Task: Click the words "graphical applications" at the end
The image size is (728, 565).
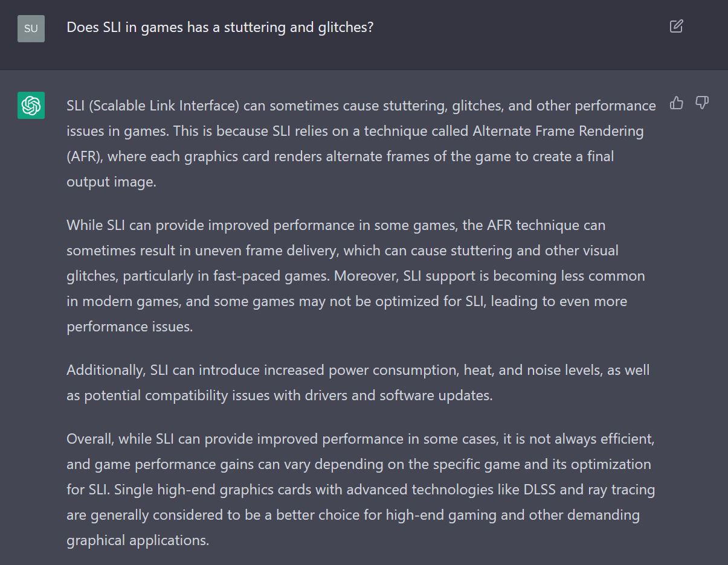Action: point(138,540)
